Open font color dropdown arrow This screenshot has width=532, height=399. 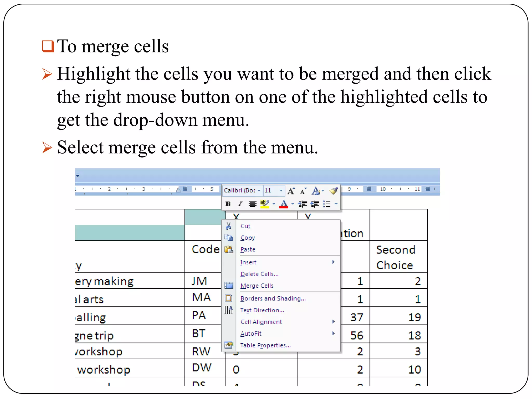[293, 204]
